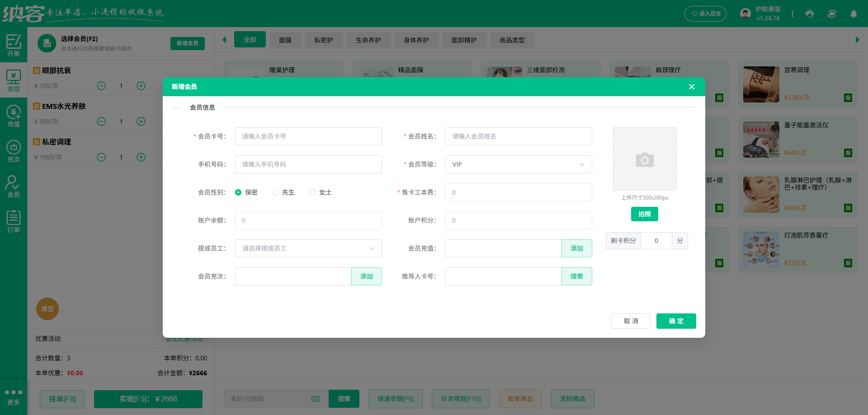
Task: Focus the 会员姓名 input field
Action: pos(519,136)
